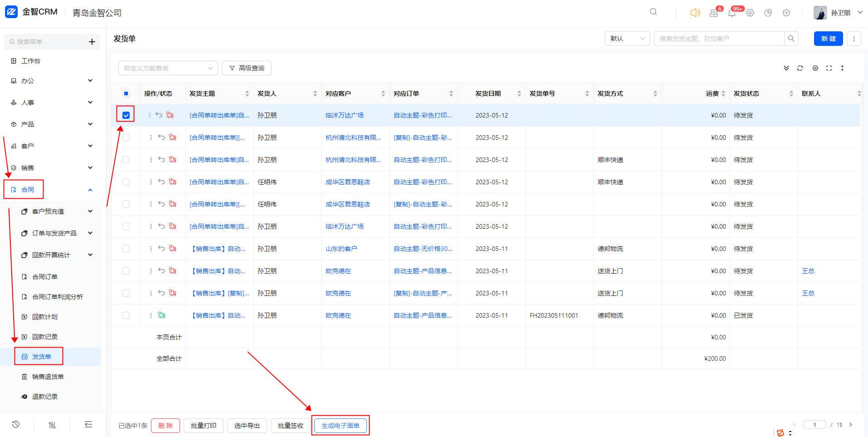
Task: Open 合同订单 menu item
Action: click(45, 277)
